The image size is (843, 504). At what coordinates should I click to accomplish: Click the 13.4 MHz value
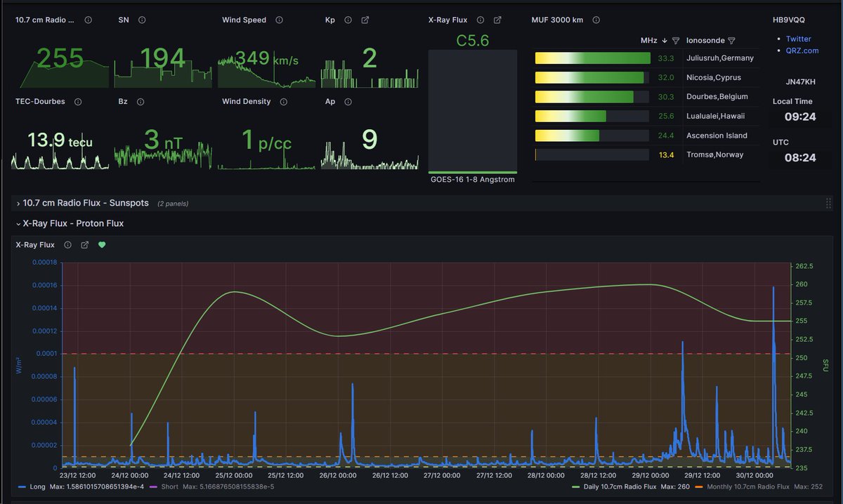tap(666, 154)
